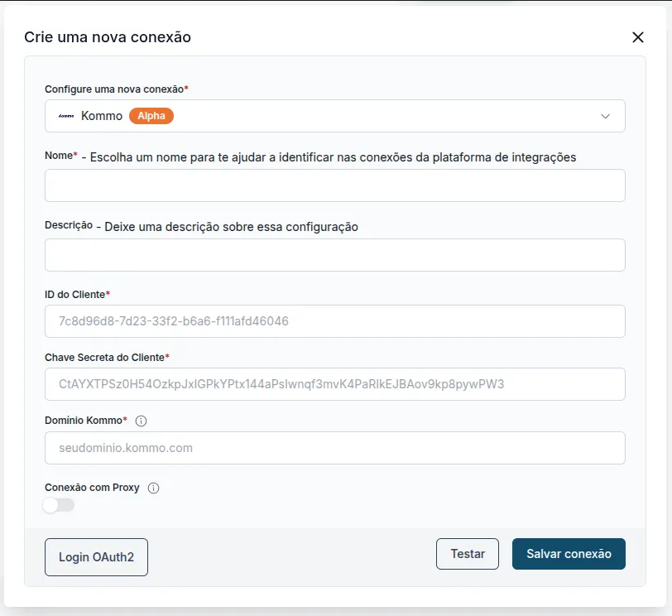Click the Salvar conexão button
This screenshot has height=616, width=672.
(x=569, y=554)
